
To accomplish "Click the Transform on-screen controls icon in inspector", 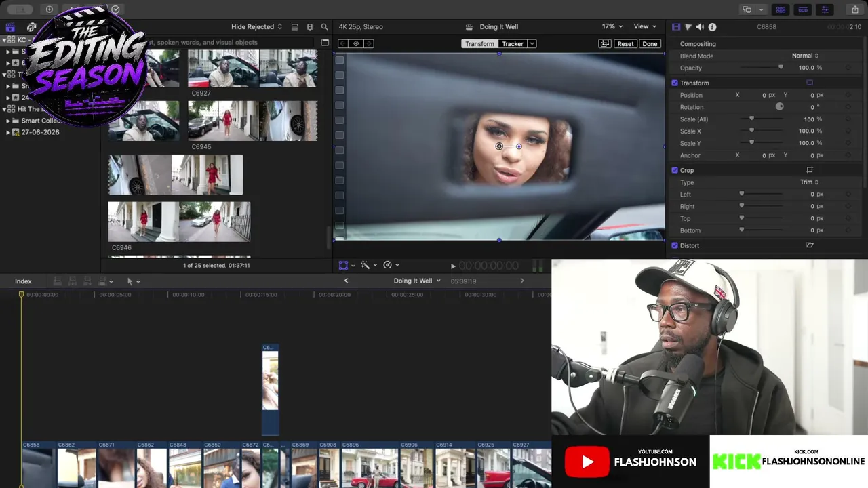I will 810,83.
